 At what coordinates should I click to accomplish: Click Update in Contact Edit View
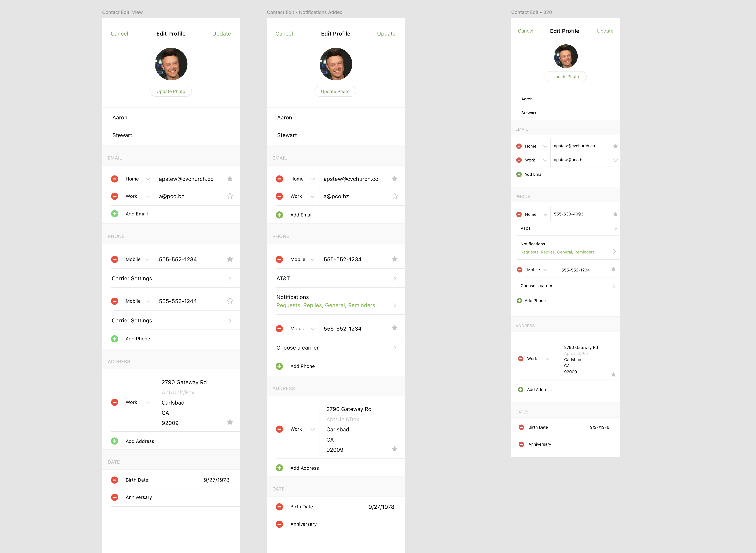click(x=221, y=34)
